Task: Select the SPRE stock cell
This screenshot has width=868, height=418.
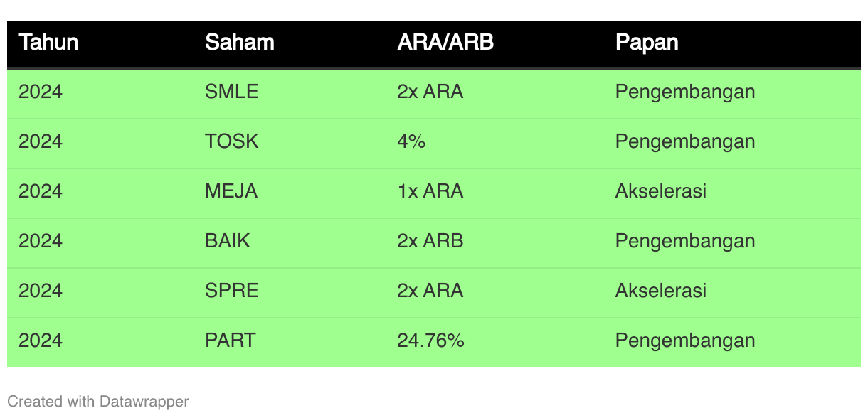Action: coord(232,291)
